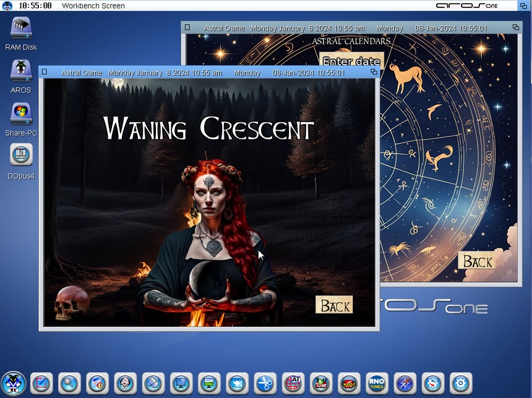
Task: Toggle depth gadget of Astral Calendars window
Action: [516, 28]
